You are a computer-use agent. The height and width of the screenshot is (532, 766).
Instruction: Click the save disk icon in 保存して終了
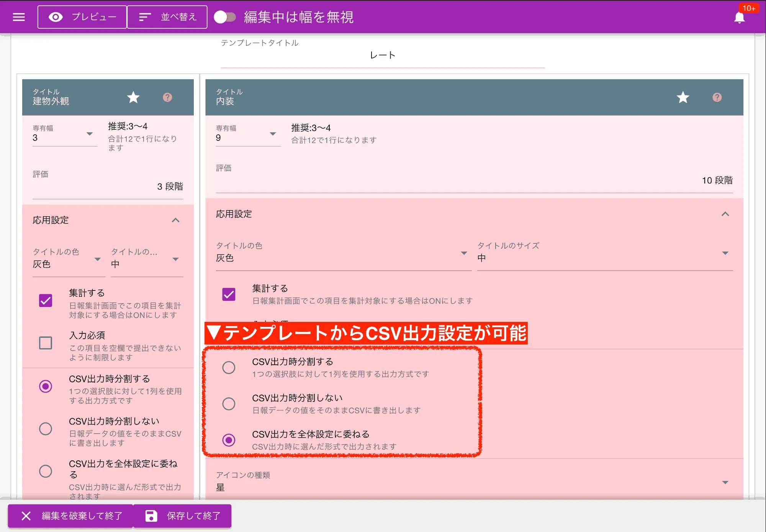[x=151, y=516]
